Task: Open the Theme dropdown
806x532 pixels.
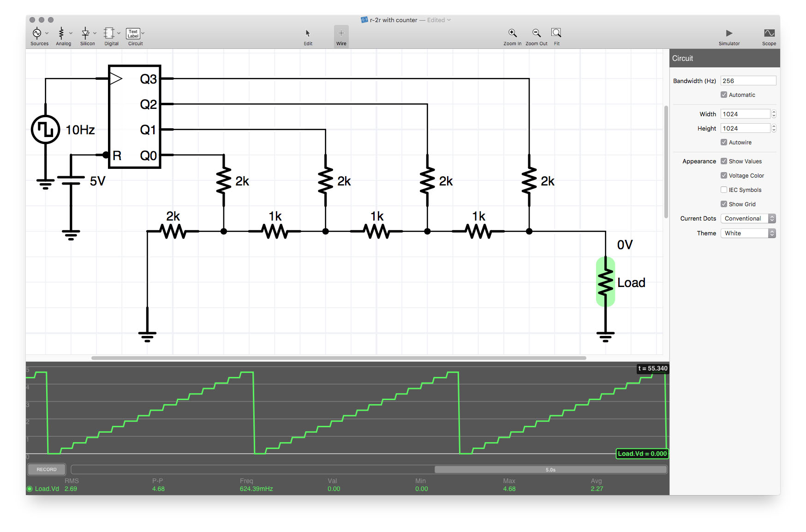Action: [x=748, y=233]
